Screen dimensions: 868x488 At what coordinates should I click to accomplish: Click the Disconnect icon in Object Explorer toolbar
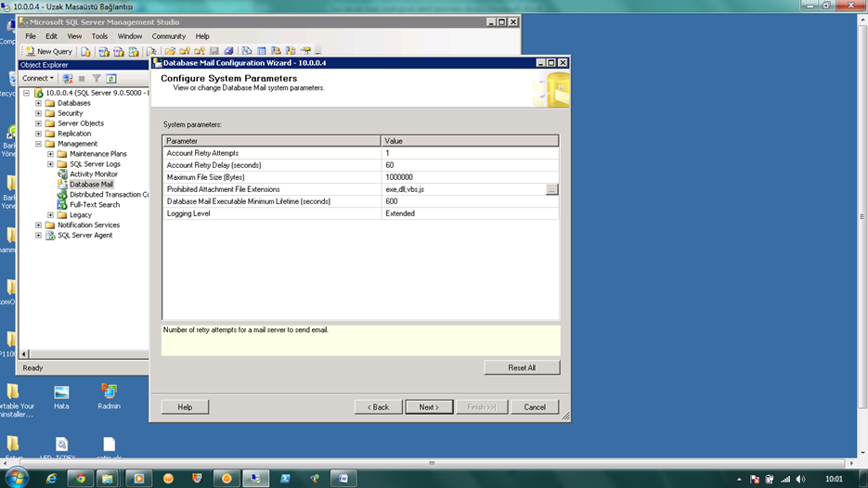click(x=68, y=79)
